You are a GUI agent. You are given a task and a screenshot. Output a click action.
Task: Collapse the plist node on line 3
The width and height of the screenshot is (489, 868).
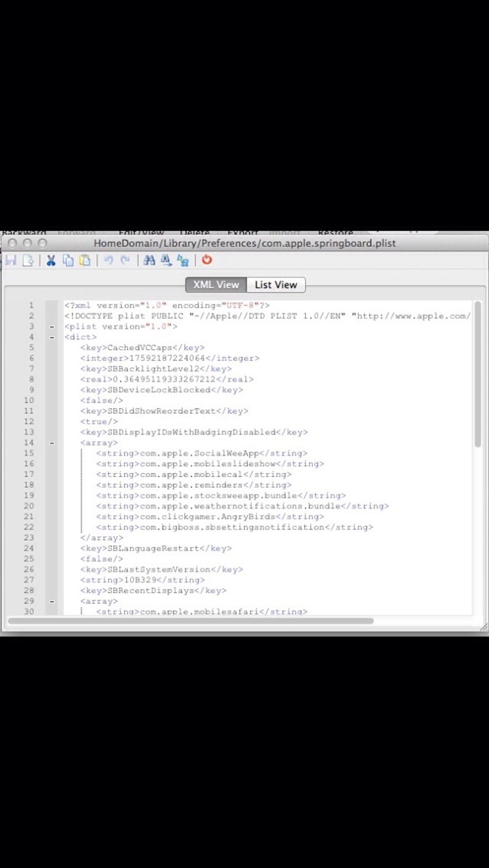[51, 327]
